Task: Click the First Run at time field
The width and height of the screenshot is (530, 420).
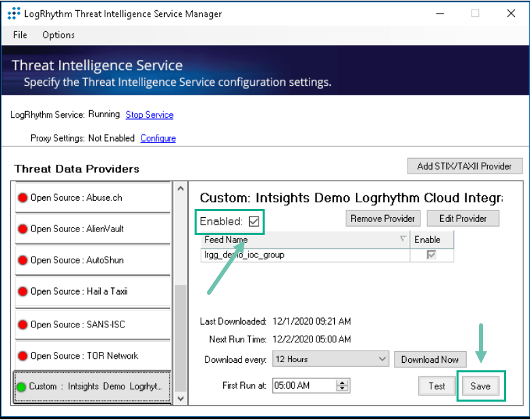Action: pos(303,386)
